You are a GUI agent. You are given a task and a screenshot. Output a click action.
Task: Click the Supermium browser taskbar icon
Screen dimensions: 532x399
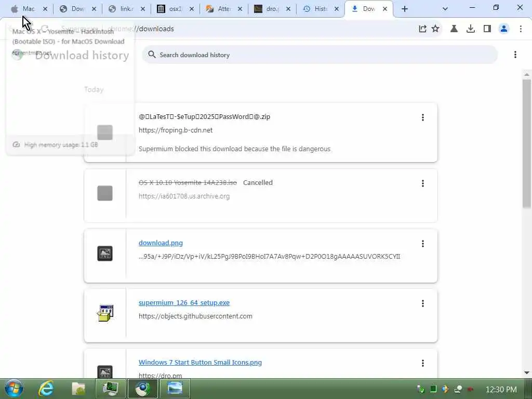142,389
